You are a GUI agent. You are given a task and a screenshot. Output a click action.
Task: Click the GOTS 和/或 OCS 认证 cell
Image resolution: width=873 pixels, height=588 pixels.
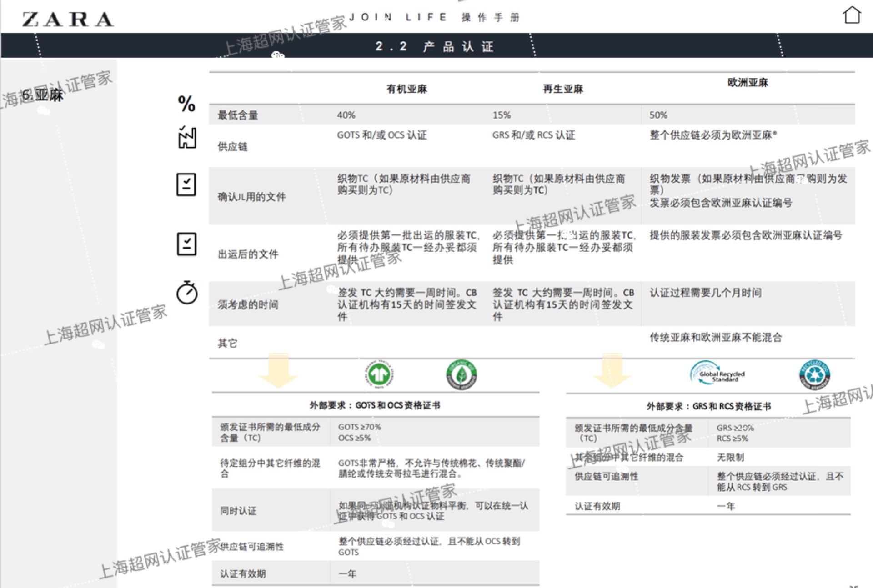pos(382,135)
